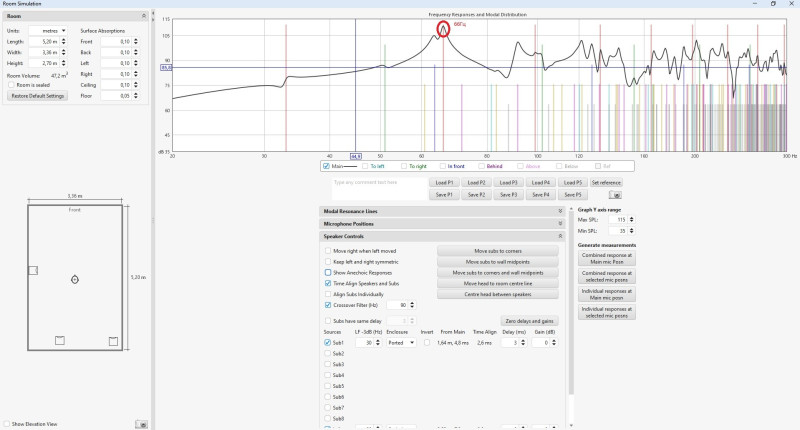Toggle the Main trace checkbox

pos(327,166)
